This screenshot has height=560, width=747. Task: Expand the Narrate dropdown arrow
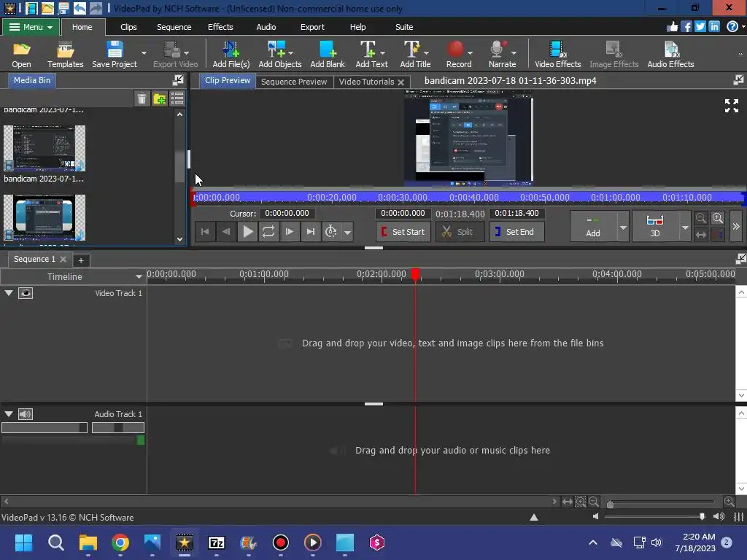(514, 52)
